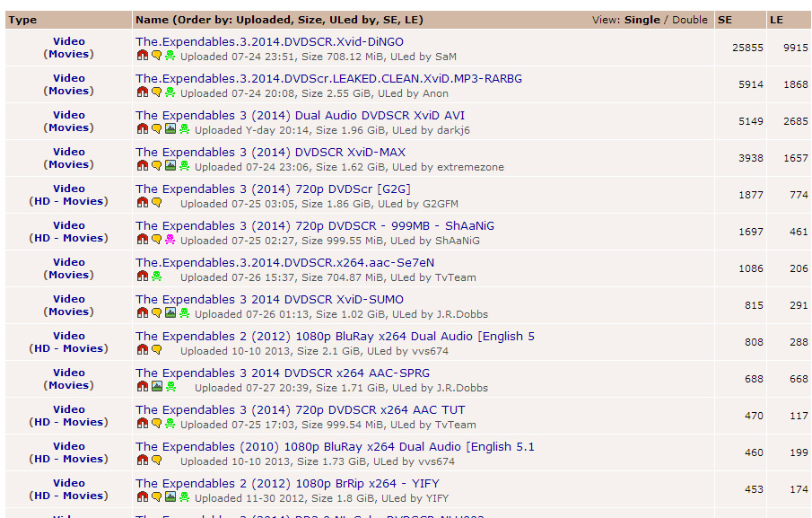The width and height of the screenshot is (812, 518).
Task: Open DVDSCR.x264.aac-Se7eN torrent link
Action: 284,262
